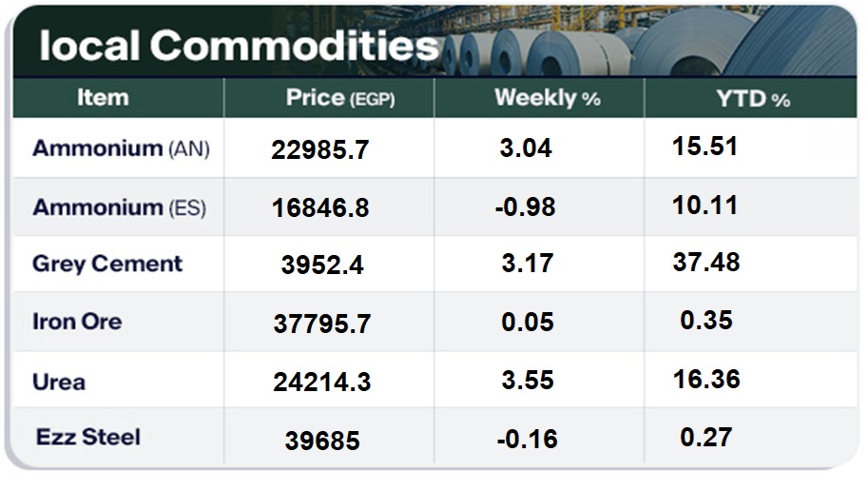
Task: Select the Item column header
Action: pyautogui.click(x=103, y=98)
